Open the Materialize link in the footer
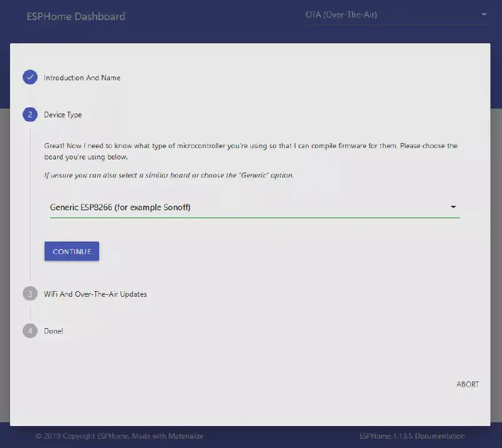Image resolution: width=502 pixels, height=448 pixels. click(x=184, y=436)
